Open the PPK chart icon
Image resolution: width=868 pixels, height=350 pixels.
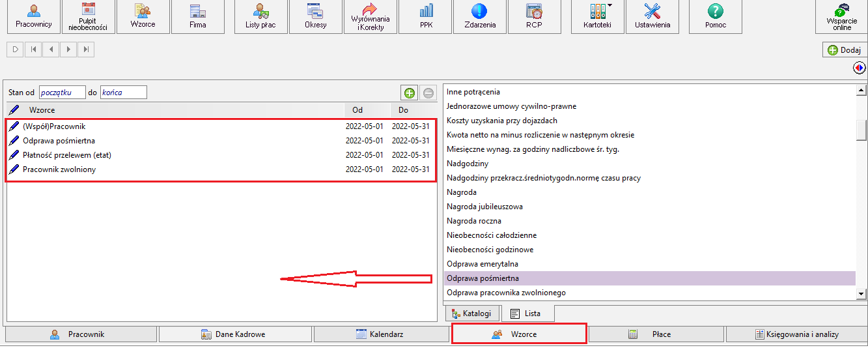point(426,17)
